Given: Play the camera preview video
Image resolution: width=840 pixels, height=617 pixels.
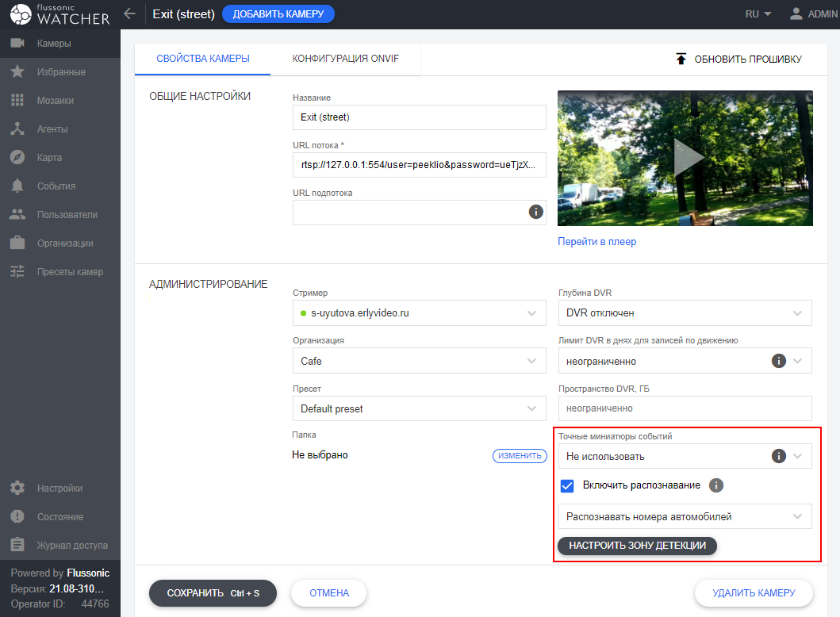Looking at the screenshot, I should point(685,158).
